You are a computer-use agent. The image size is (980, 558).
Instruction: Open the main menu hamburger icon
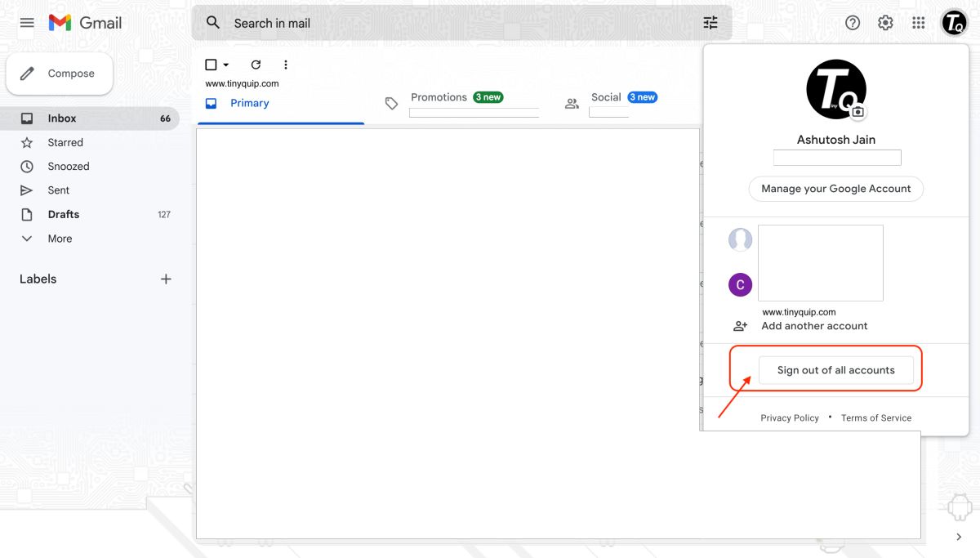pos(26,22)
